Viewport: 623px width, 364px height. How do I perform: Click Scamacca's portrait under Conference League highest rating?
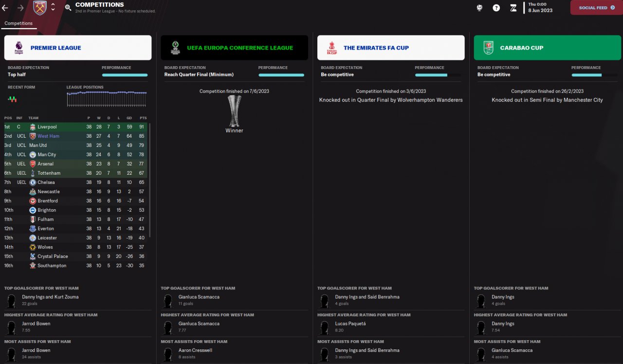point(167,328)
